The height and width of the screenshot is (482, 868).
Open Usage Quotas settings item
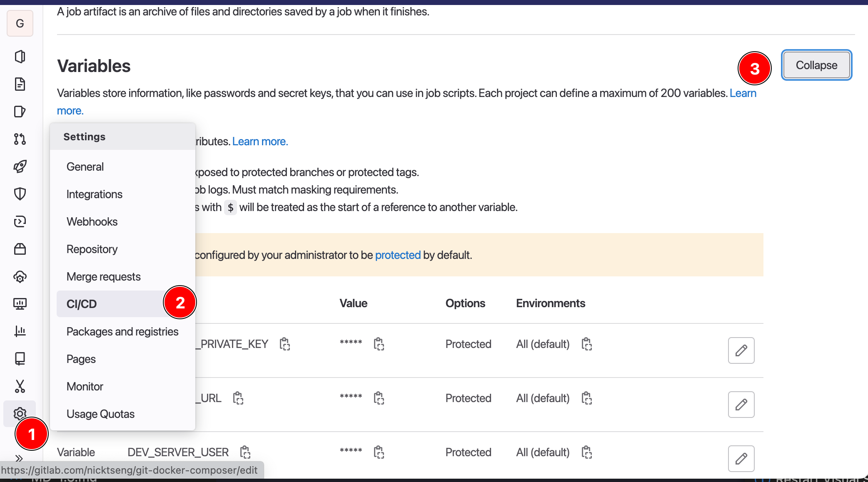pyautogui.click(x=100, y=414)
